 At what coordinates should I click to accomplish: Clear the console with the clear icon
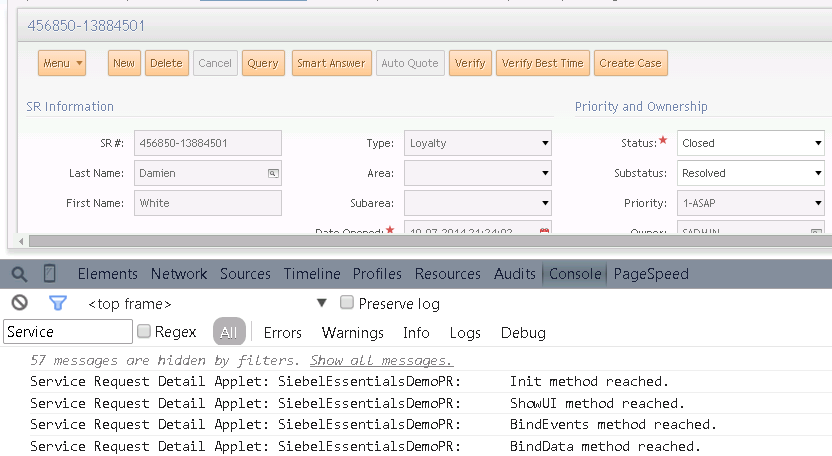point(20,303)
